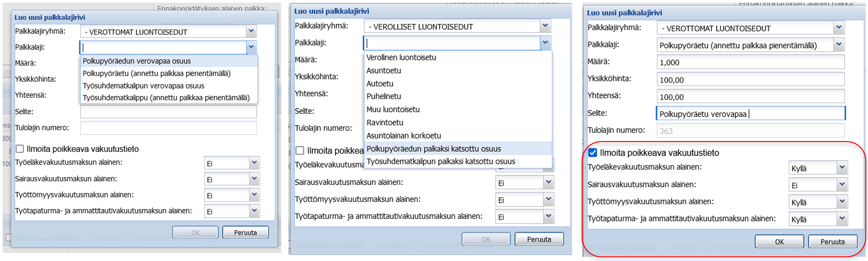Click disabled OK button in middle dialog

(486, 239)
